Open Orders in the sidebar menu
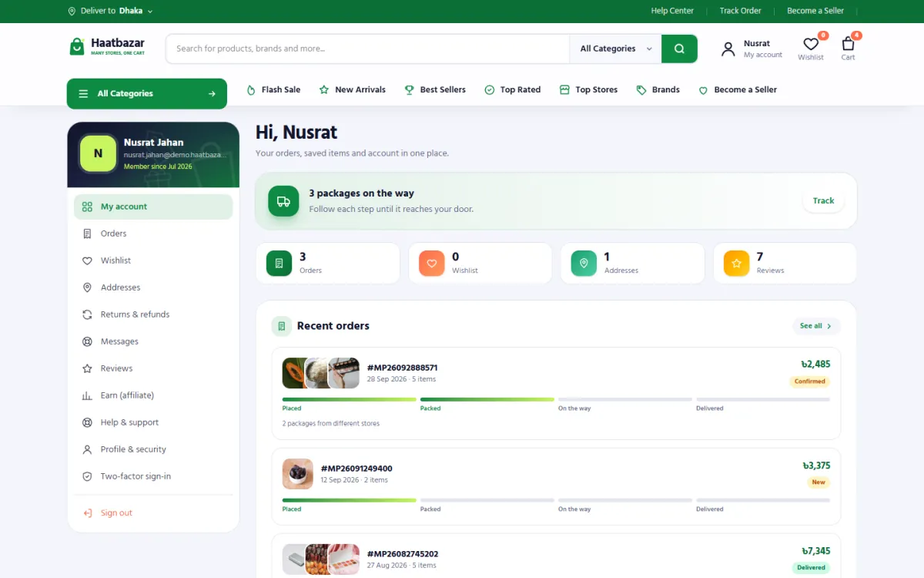The height and width of the screenshot is (578, 924). (153, 234)
